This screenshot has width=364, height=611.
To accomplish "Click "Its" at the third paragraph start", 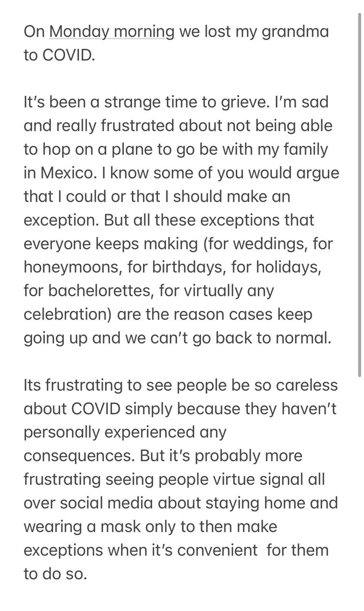I will pyautogui.click(x=34, y=377).
